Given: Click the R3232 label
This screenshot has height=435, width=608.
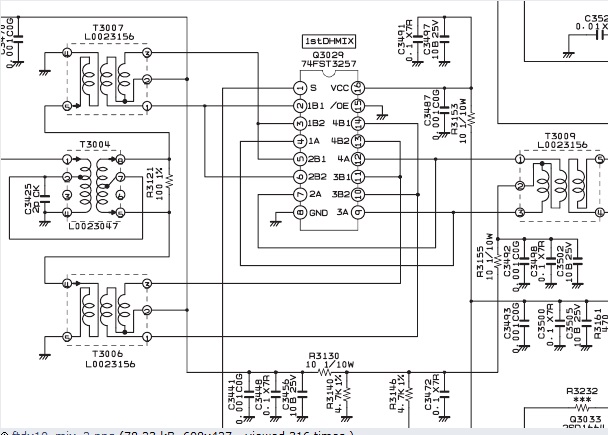Looking at the screenshot, I should point(580,392).
